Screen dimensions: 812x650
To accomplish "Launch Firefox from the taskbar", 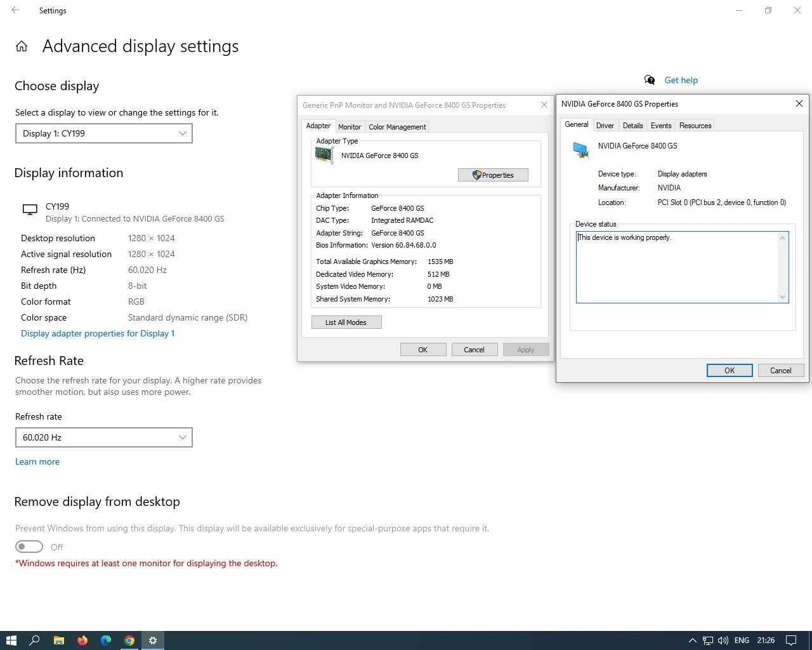I will pos(82,640).
